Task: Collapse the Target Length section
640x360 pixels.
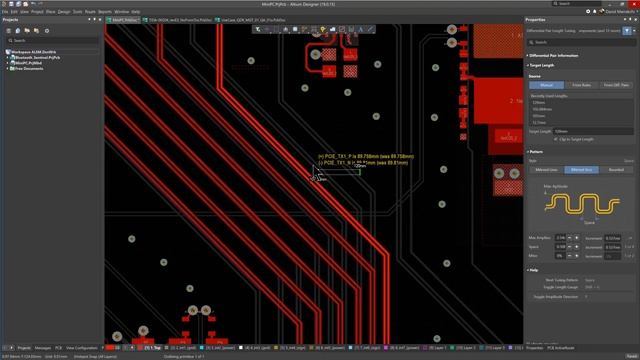Action: click(x=540, y=65)
